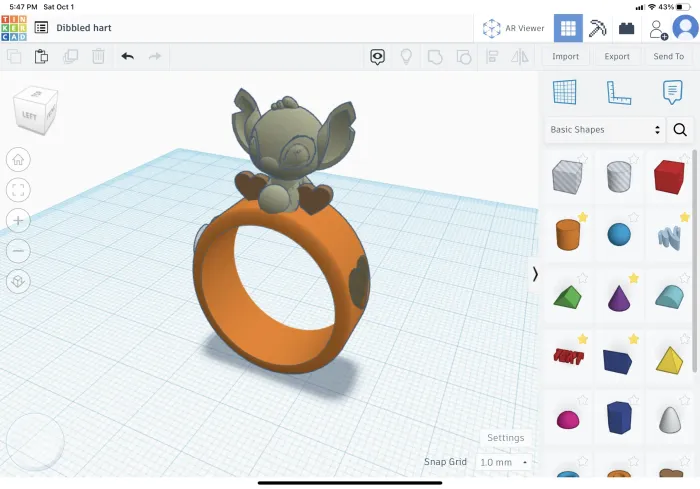Toggle orthographic perspective view cube icon

point(18,281)
